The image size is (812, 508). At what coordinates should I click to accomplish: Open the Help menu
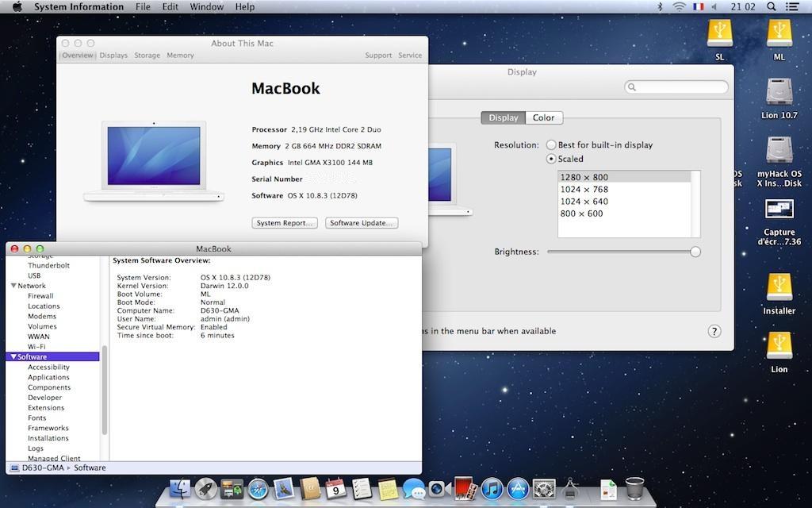coord(245,6)
